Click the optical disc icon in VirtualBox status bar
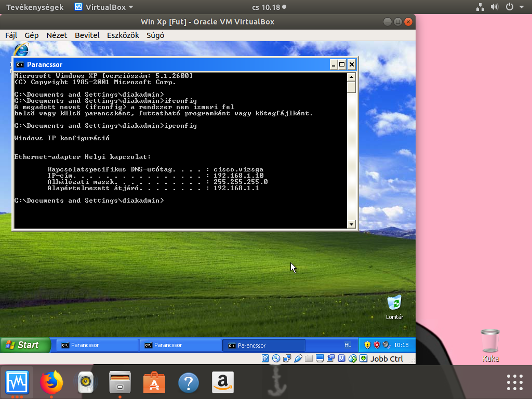Image resolution: width=532 pixels, height=399 pixels. coord(276,358)
